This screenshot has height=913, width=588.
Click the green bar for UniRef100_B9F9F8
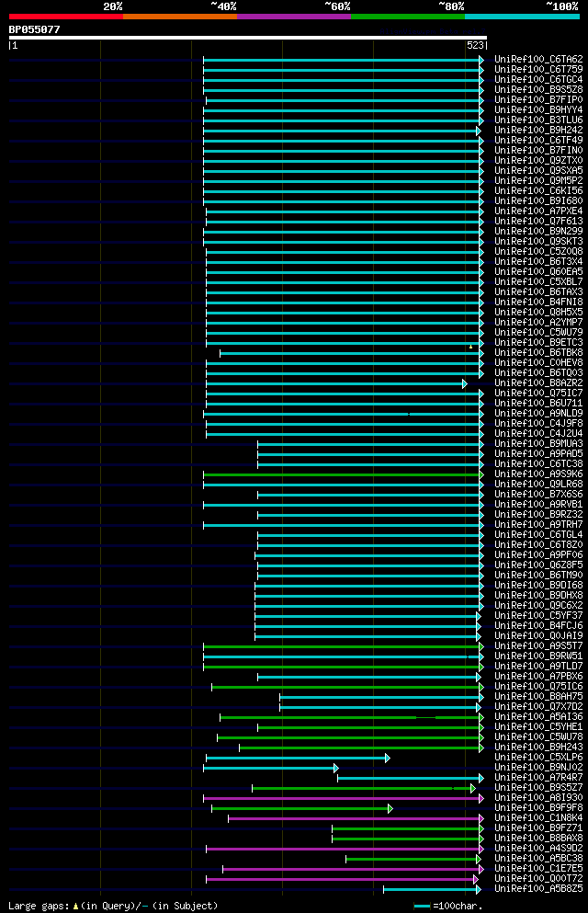302,809
